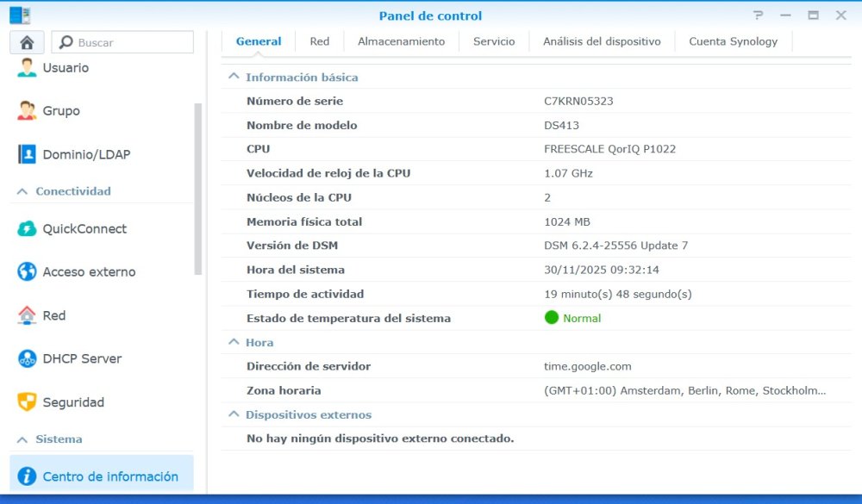Click the search magnifier icon

pyautogui.click(x=66, y=42)
